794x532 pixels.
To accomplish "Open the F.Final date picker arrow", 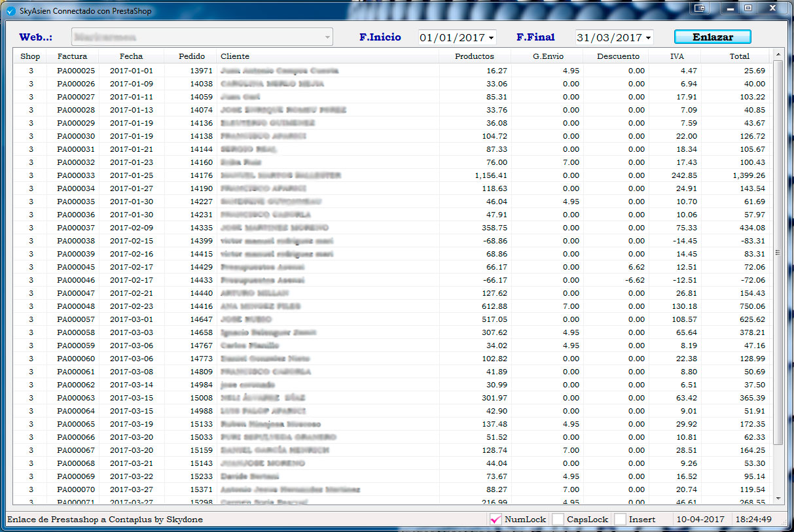I will coord(649,38).
